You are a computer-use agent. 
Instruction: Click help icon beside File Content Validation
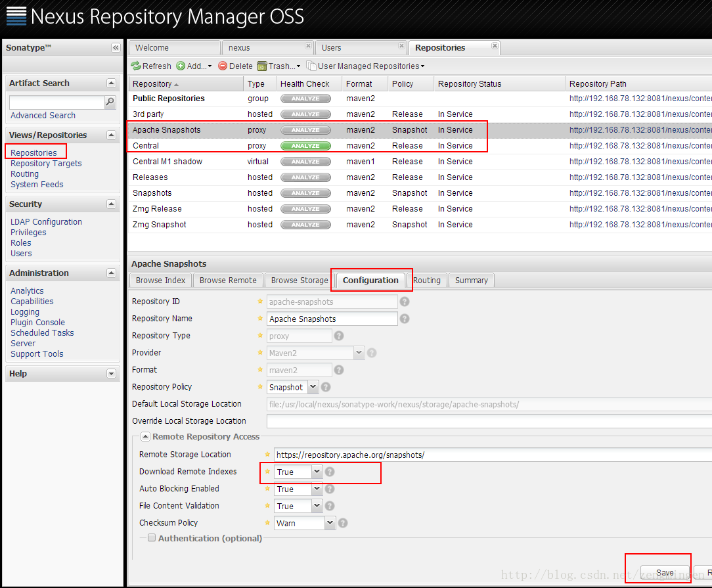pos(330,506)
